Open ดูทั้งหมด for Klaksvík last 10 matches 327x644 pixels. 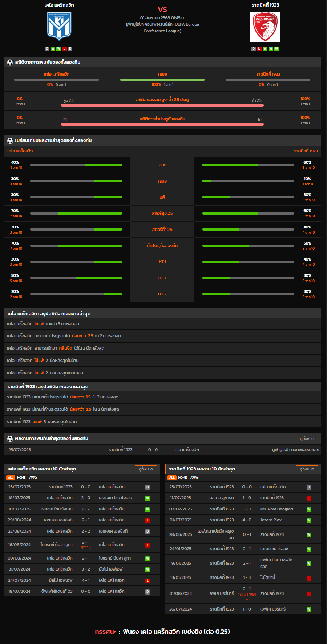pyautogui.click(x=146, y=469)
